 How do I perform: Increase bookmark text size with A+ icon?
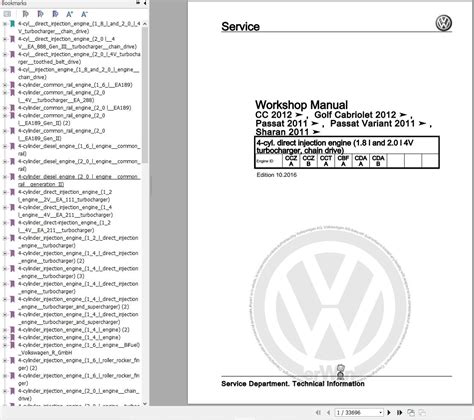69,14
